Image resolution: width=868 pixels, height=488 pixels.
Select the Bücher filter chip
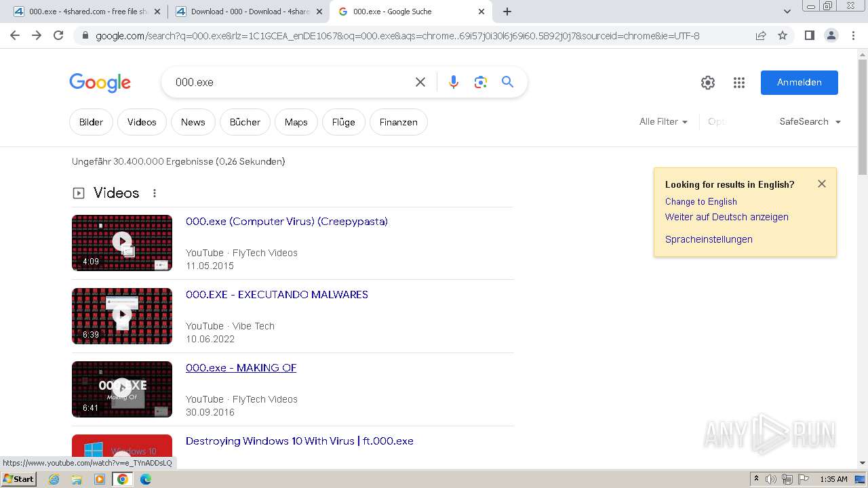pos(245,122)
